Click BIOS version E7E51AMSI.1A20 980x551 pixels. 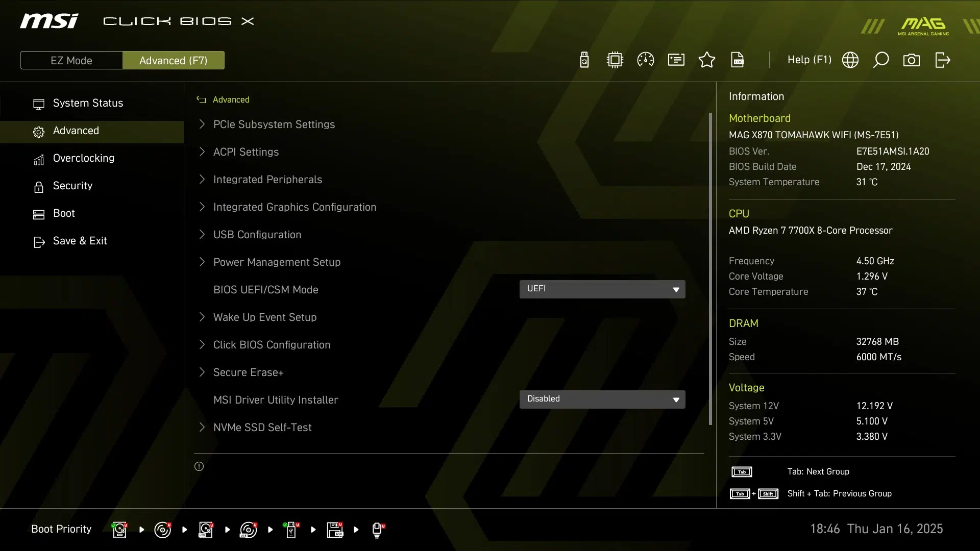pyautogui.click(x=893, y=152)
